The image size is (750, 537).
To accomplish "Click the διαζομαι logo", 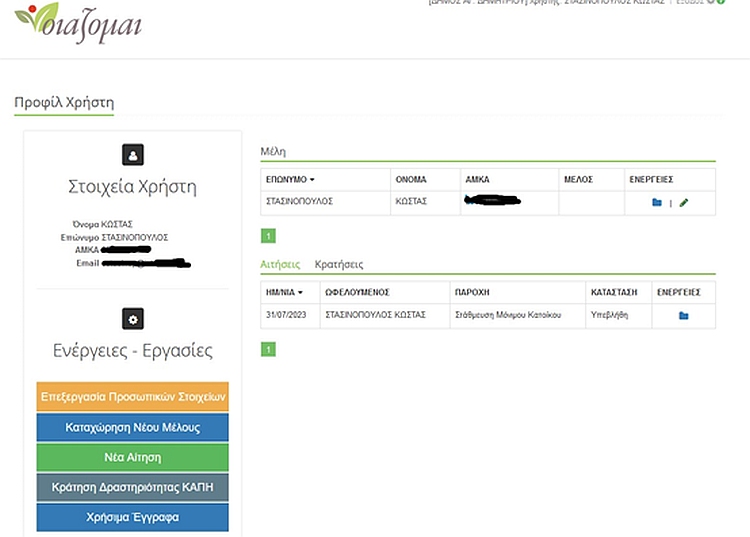I will coord(78,22).
